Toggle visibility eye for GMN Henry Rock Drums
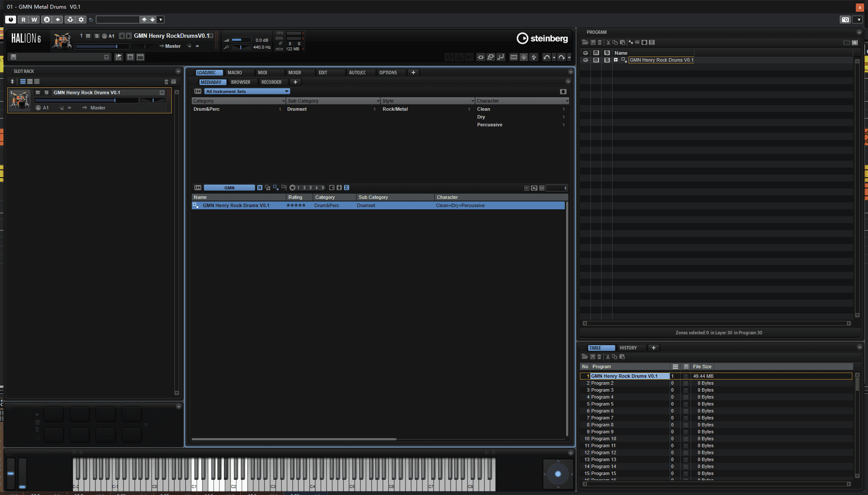The height and width of the screenshot is (495, 868). click(x=586, y=60)
